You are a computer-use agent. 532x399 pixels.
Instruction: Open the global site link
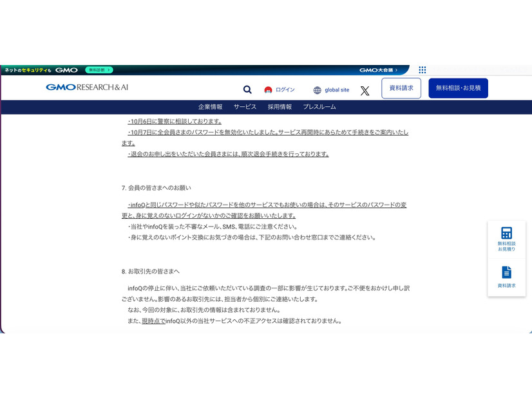coord(337,90)
